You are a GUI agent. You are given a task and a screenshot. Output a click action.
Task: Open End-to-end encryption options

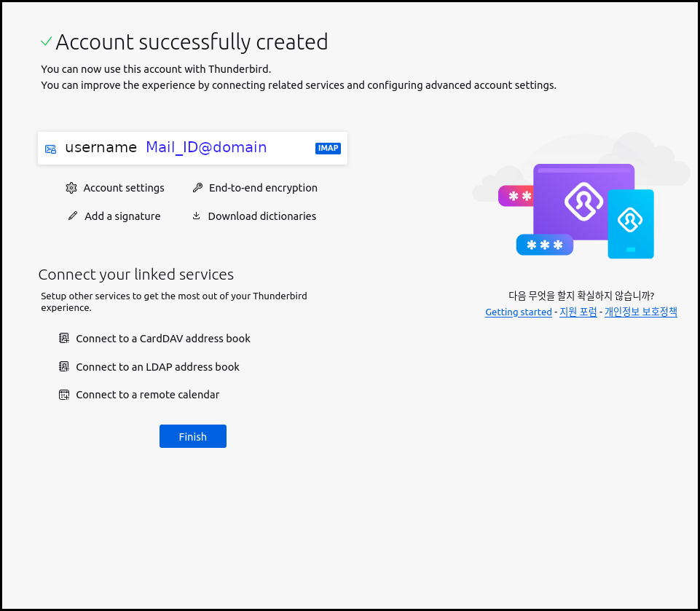pyautogui.click(x=255, y=188)
